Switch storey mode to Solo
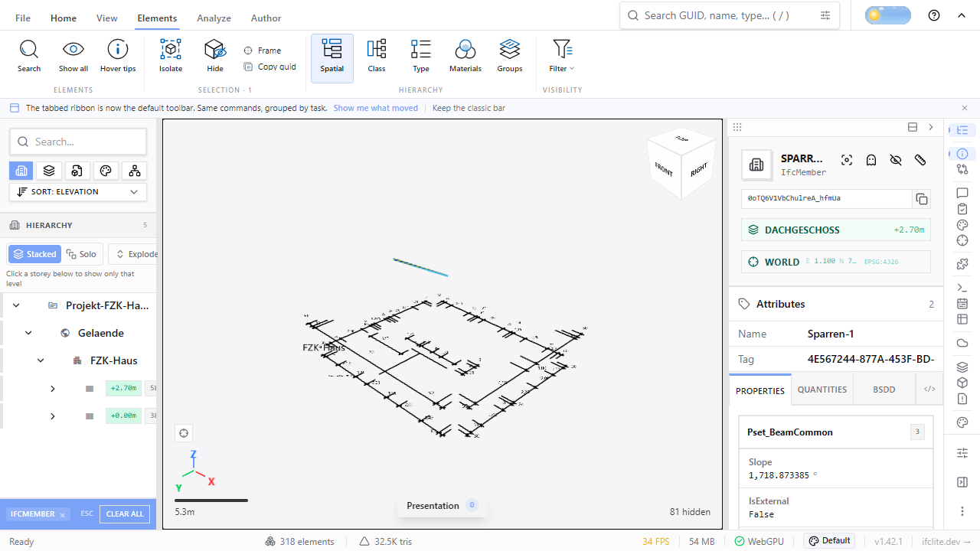 (82, 254)
